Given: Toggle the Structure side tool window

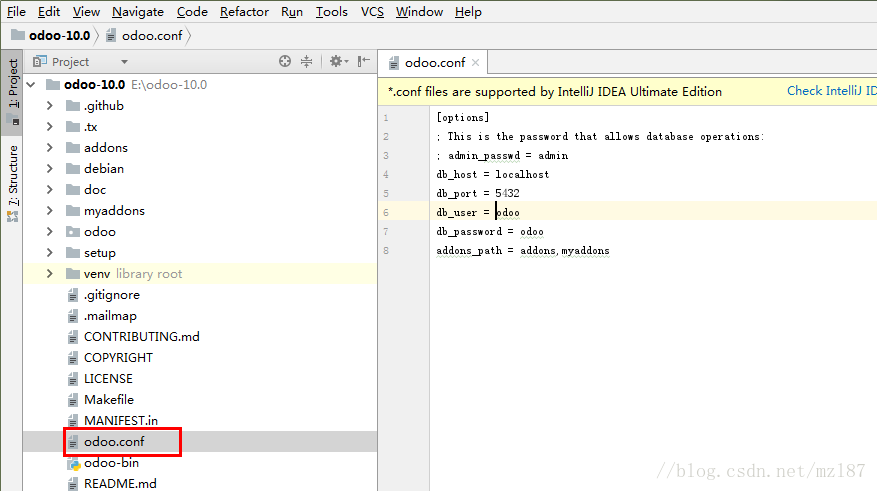Looking at the screenshot, I should (x=12, y=183).
